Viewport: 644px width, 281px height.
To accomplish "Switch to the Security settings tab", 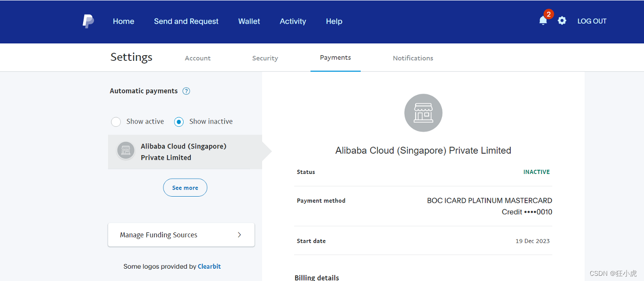I will pyautogui.click(x=265, y=58).
